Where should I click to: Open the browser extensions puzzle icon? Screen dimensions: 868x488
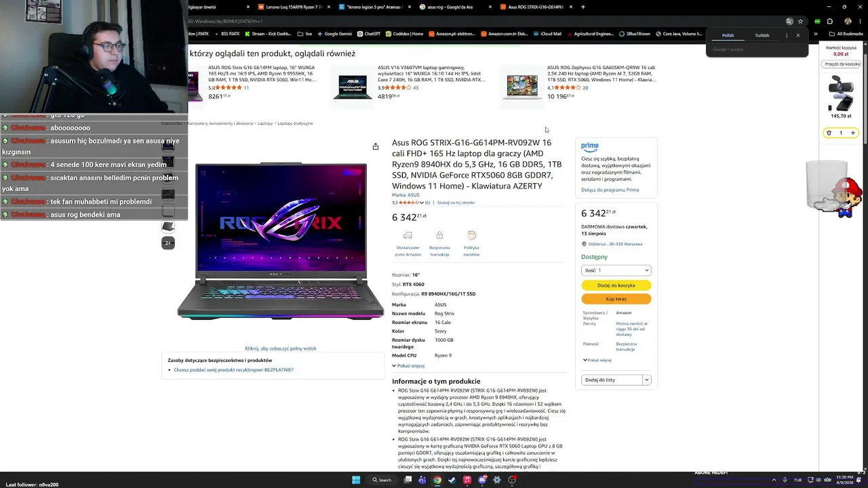[x=829, y=22]
